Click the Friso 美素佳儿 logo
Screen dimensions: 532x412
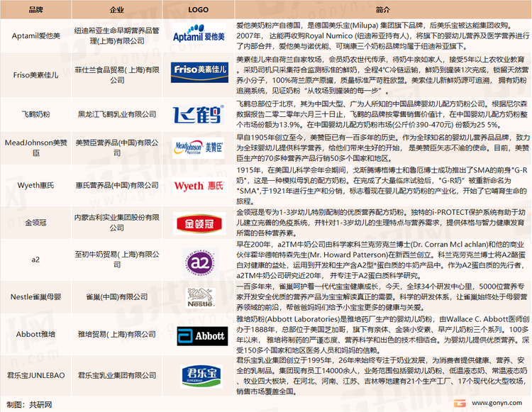(199, 72)
